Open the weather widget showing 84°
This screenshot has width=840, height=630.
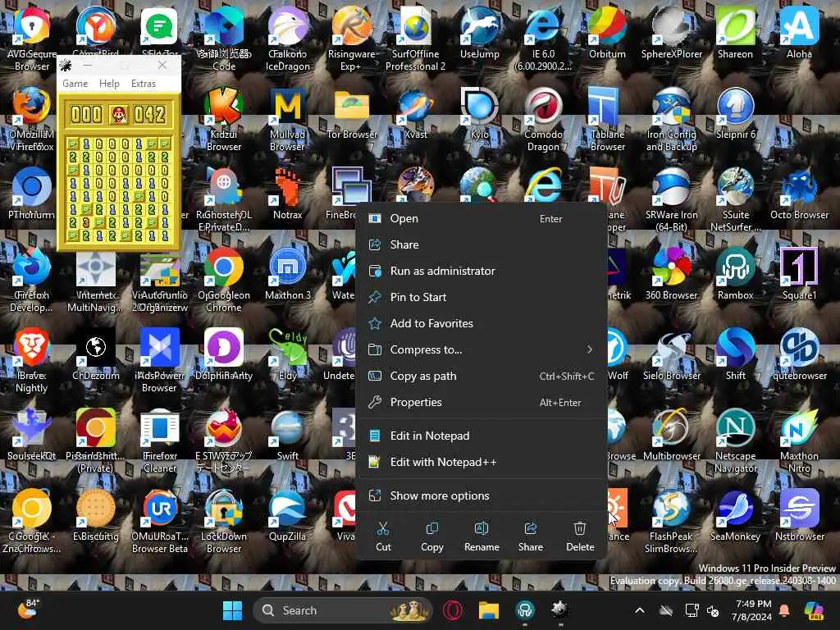coord(28,609)
